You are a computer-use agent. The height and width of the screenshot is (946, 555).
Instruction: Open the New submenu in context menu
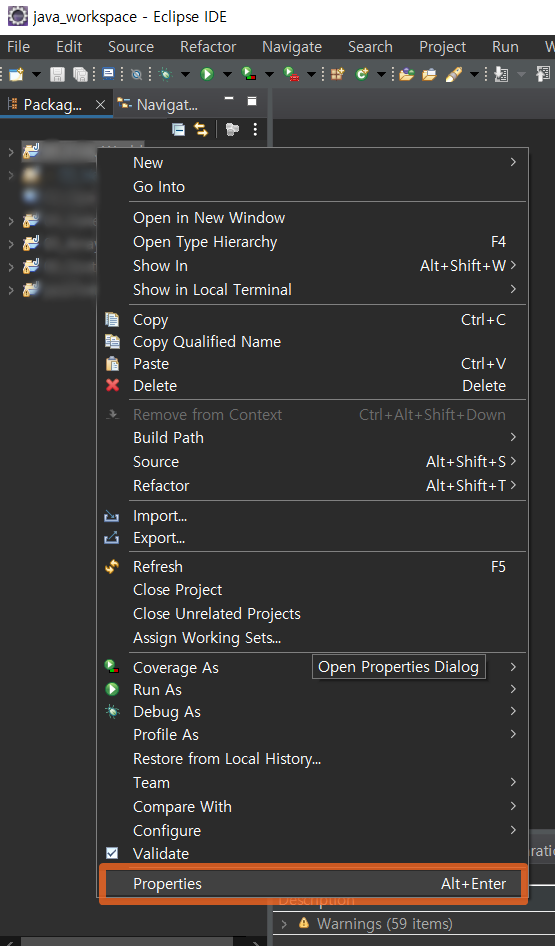click(x=313, y=163)
